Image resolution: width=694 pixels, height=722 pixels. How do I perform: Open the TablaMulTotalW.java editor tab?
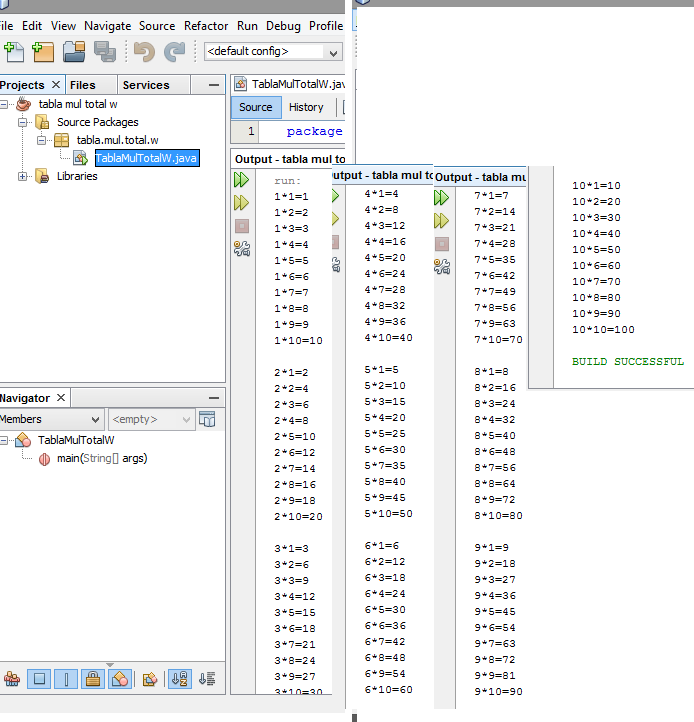(x=290, y=84)
